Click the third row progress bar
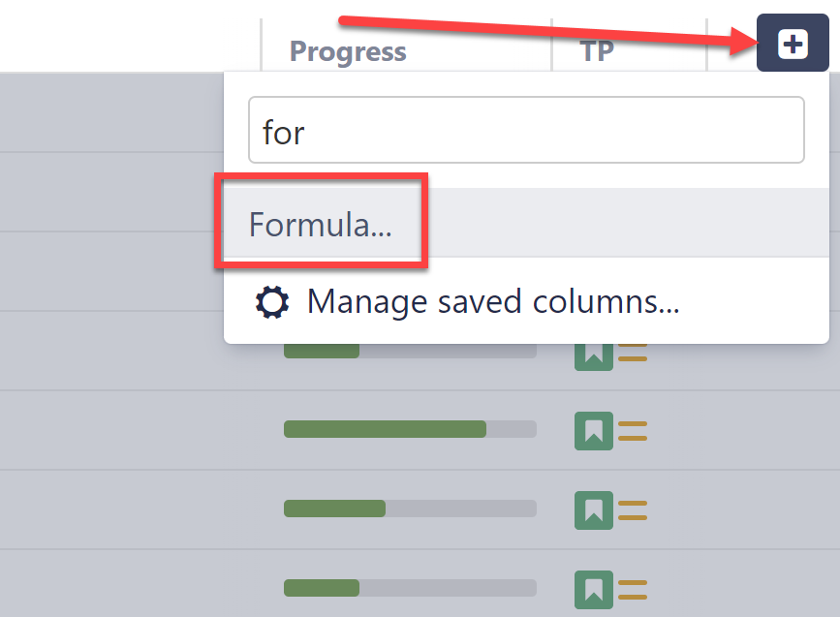840x617 pixels. tap(407, 509)
